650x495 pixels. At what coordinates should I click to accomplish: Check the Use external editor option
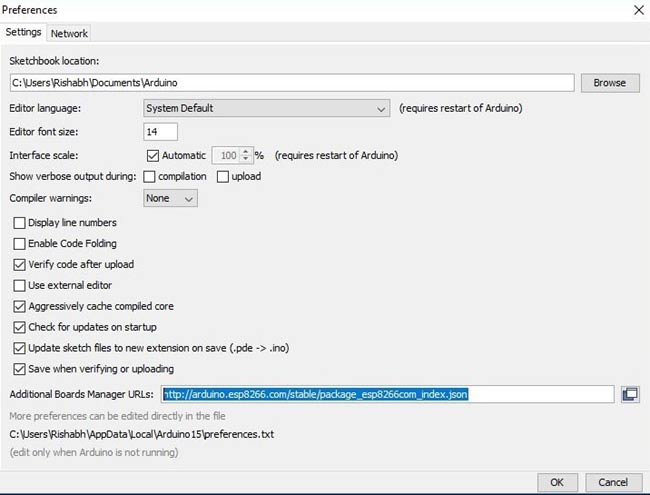pos(19,286)
